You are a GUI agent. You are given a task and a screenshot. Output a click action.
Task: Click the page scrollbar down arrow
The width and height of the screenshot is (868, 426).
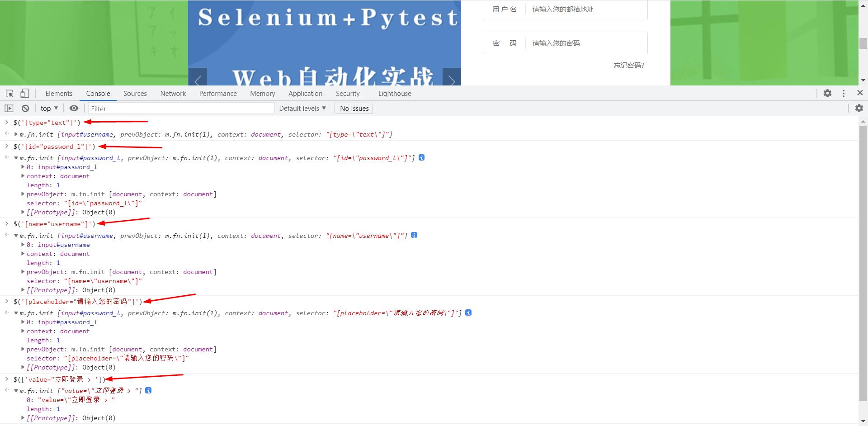point(863,80)
